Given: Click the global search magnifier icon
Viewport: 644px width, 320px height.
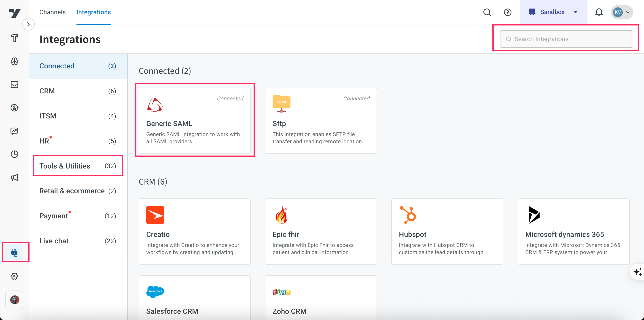Looking at the screenshot, I should [x=487, y=12].
